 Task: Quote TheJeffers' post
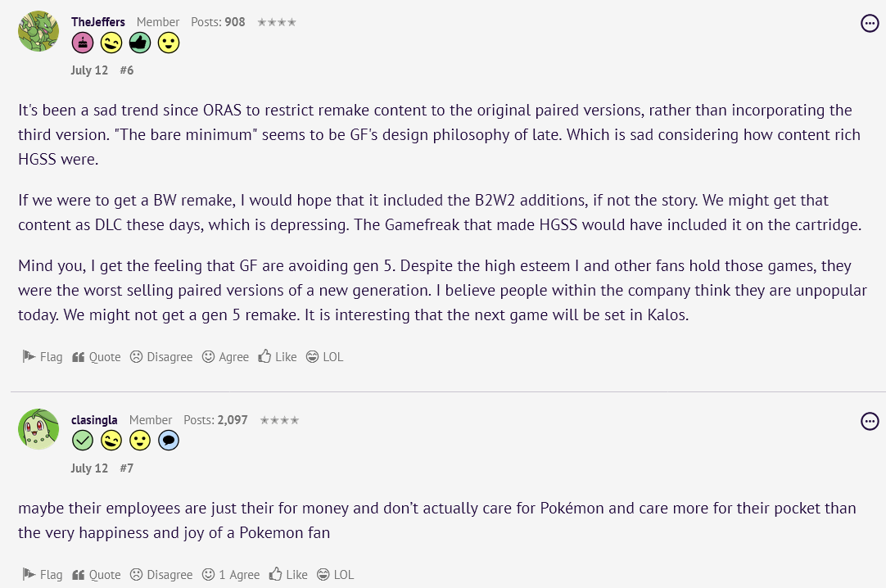pos(97,357)
